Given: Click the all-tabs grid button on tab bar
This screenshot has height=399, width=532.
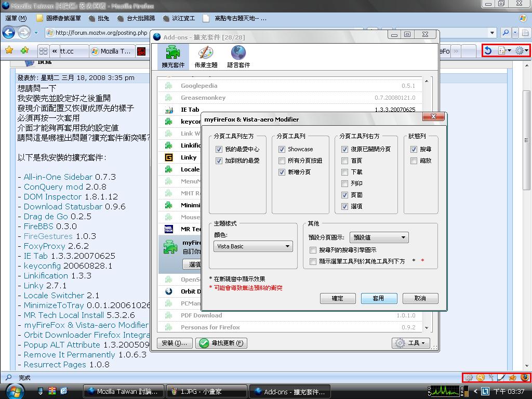Looking at the screenshot, I should 43,51.
